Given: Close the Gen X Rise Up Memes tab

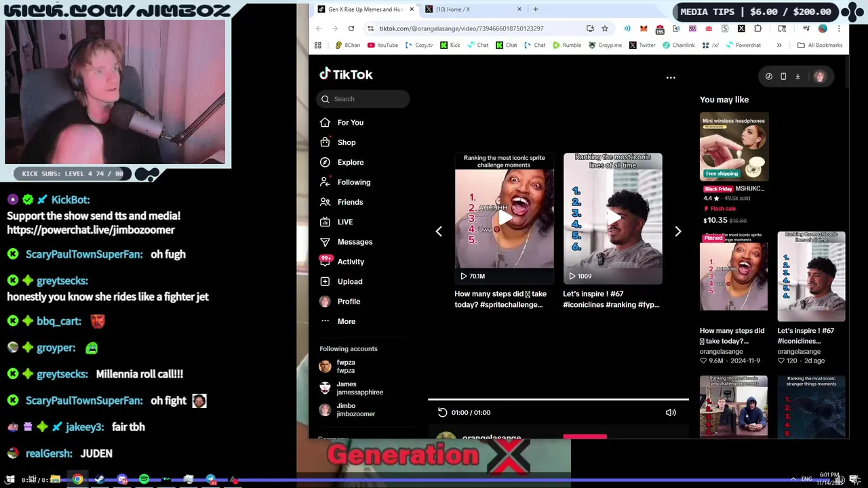Looking at the screenshot, I should [412, 9].
